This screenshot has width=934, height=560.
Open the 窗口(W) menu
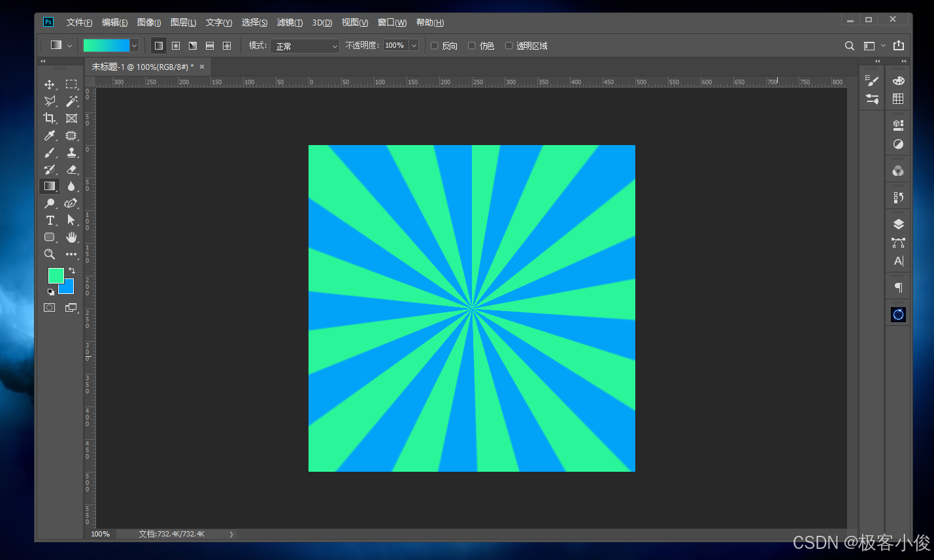pyautogui.click(x=392, y=22)
